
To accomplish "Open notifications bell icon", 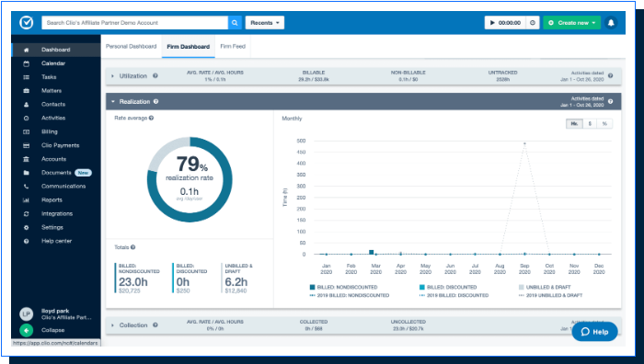I will (611, 23).
